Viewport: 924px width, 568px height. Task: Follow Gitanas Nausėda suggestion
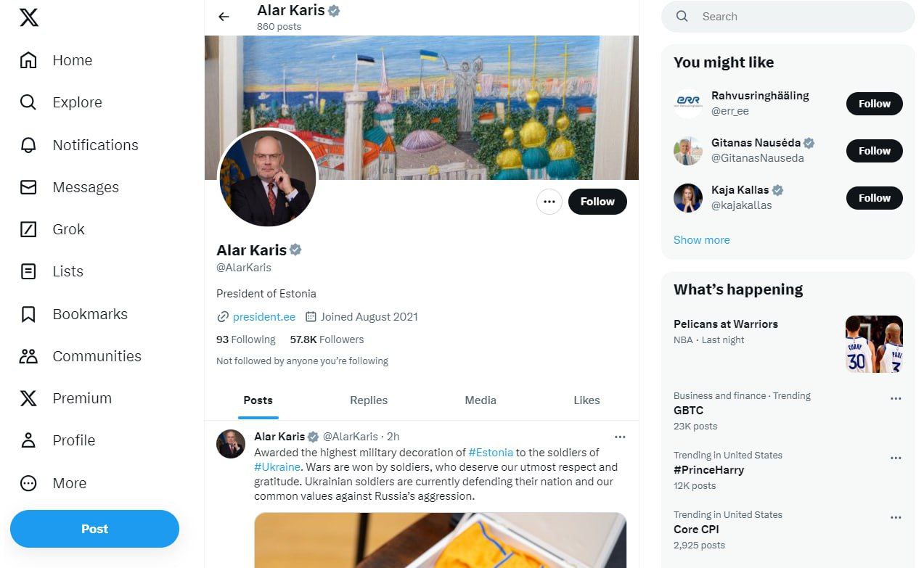click(x=874, y=151)
